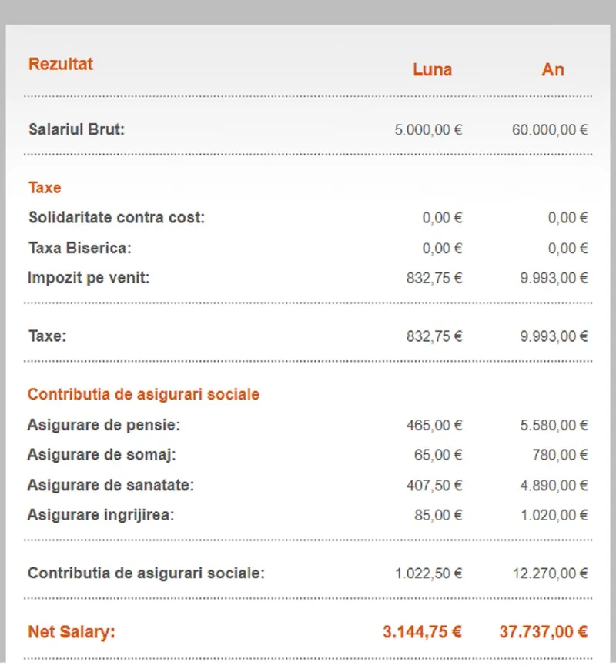The width and height of the screenshot is (616, 672).
Task: Select the Luna column header
Action: [432, 69]
